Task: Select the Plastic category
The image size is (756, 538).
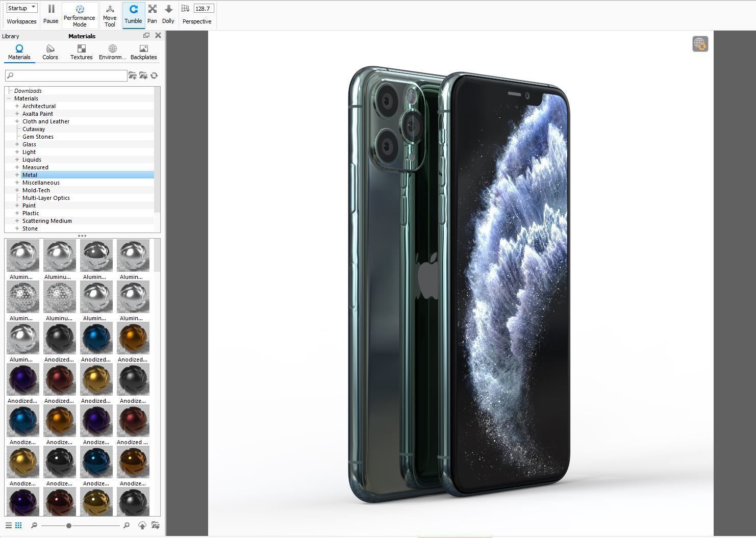Action: tap(31, 213)
